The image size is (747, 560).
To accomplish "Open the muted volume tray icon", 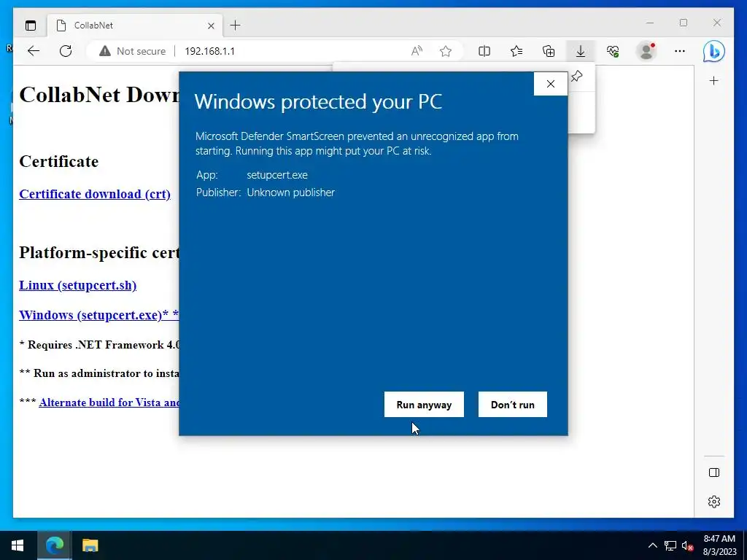I will (x=687, y=545).
